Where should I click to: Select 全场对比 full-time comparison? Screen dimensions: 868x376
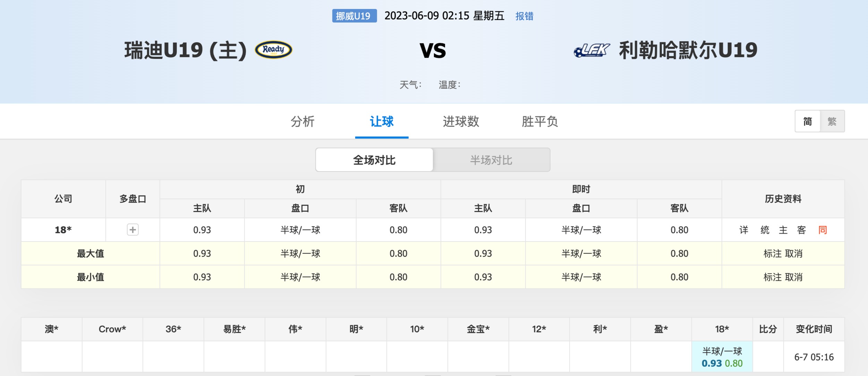(x=374, y=160)
